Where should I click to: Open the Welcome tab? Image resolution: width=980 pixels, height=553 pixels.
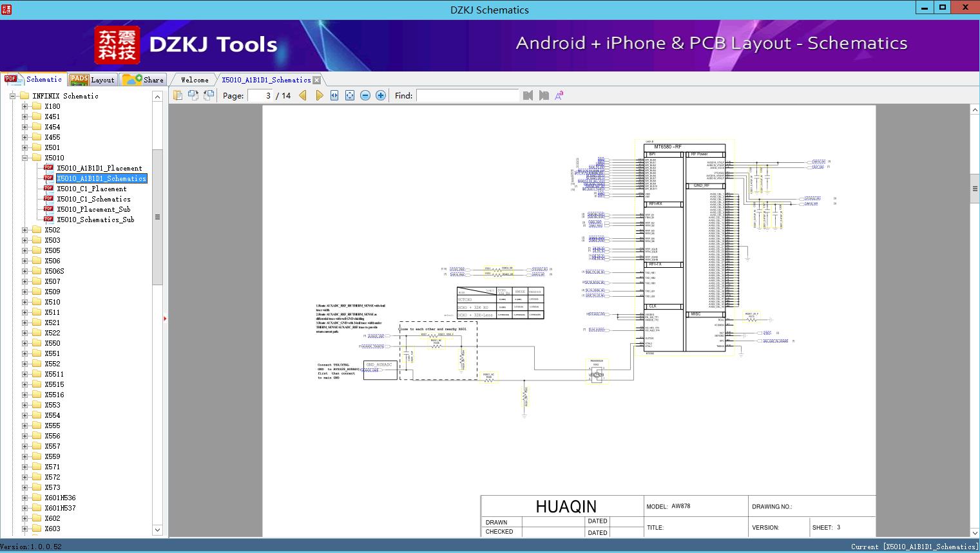[195, 80]
